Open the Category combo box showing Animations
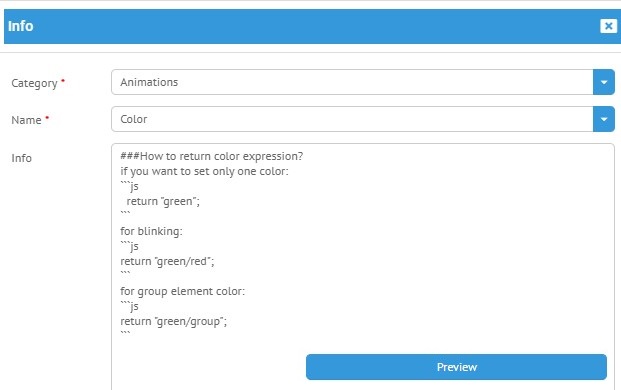This screenshot has width=621, height=390. pos(352,82)
